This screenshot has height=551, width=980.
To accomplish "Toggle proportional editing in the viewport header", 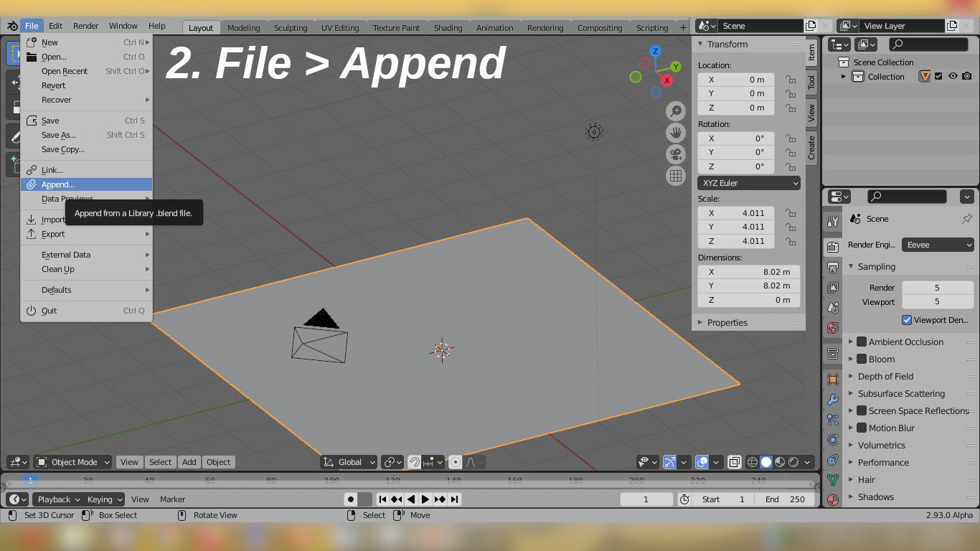I will click(x=455, y=462).
